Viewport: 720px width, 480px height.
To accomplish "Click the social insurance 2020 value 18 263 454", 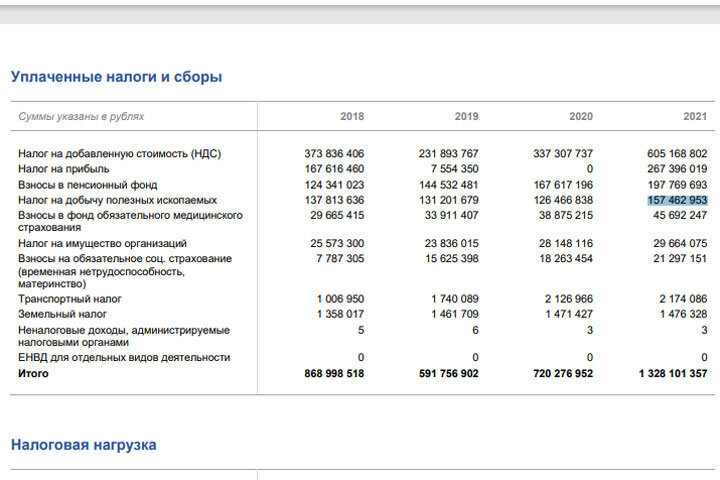I will pyautogui.click(x=566, y=259).
